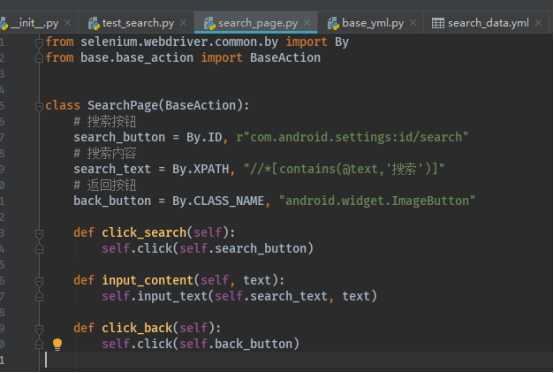The height and width of the screenshot is (373, 554).
Task: Collapse the input_content method fold marker
Action: [x=39, y=281]
